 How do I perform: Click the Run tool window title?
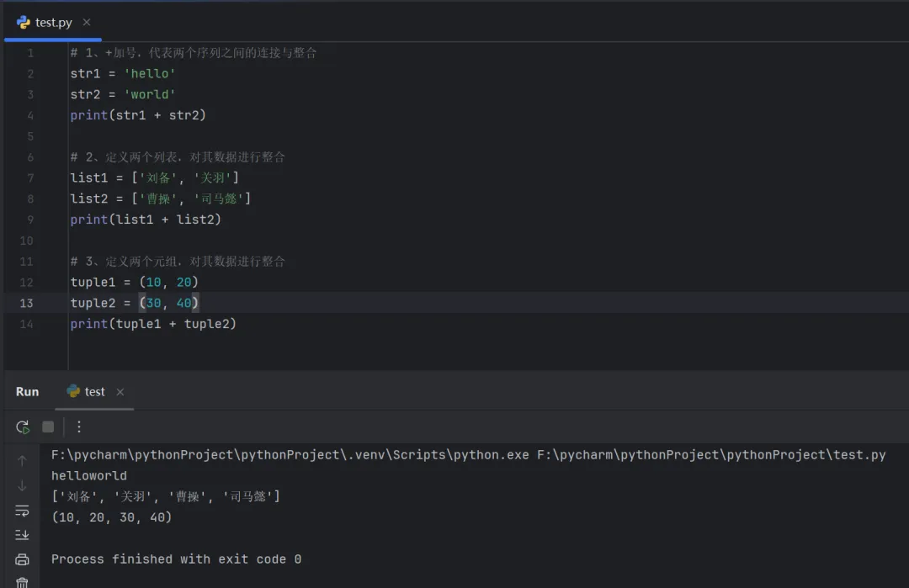tap(27, 392)
